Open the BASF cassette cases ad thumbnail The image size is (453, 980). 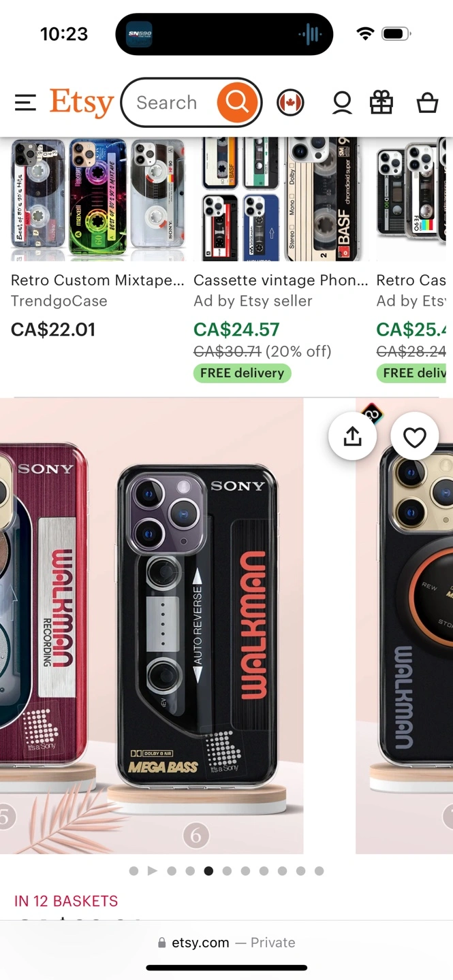coord(281,199)
